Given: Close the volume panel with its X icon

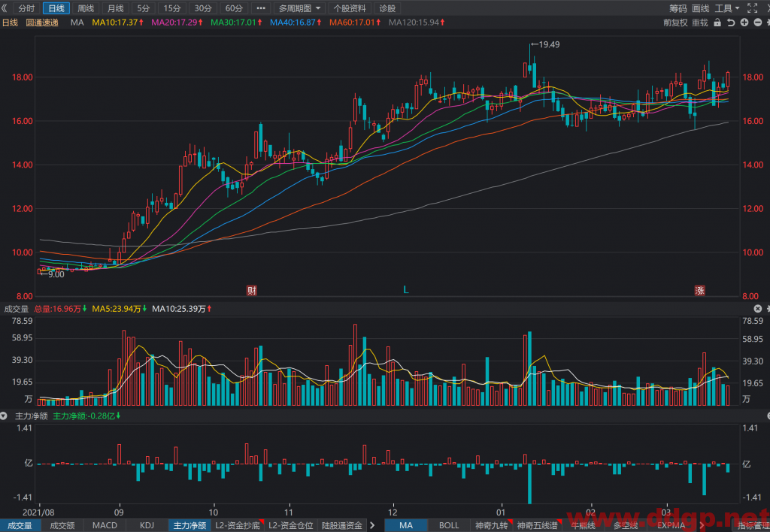Looking at the screenshot, I should click(758, 309).
